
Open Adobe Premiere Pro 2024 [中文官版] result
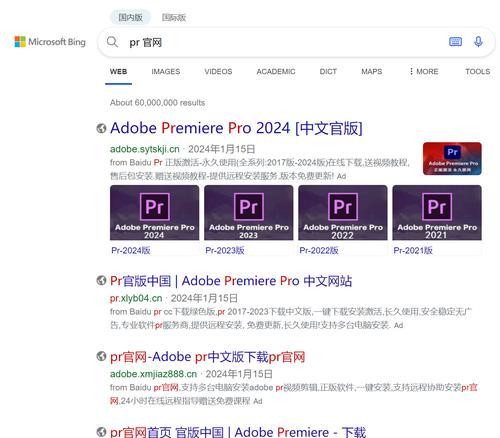[236, 128]
